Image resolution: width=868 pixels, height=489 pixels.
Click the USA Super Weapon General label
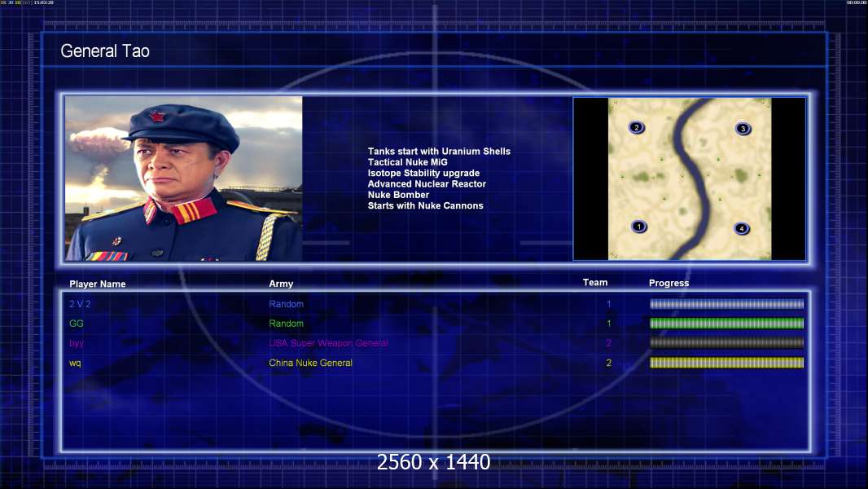[328, 343]
